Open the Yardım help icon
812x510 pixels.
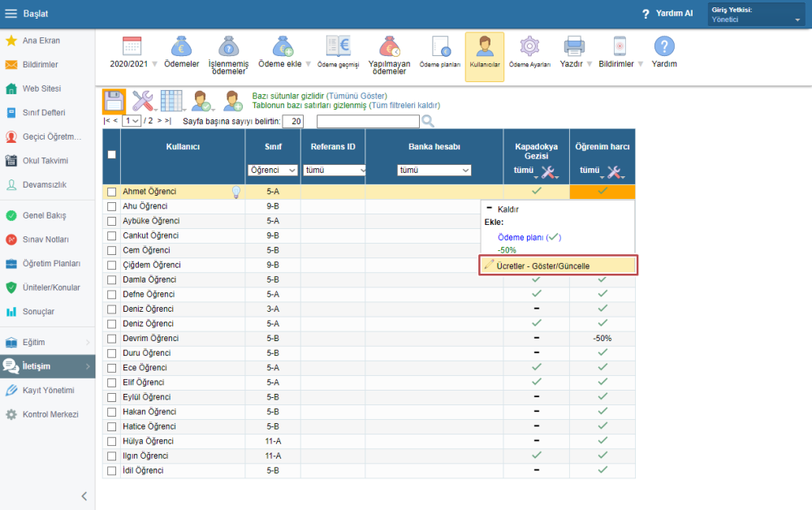coord(664,47)
